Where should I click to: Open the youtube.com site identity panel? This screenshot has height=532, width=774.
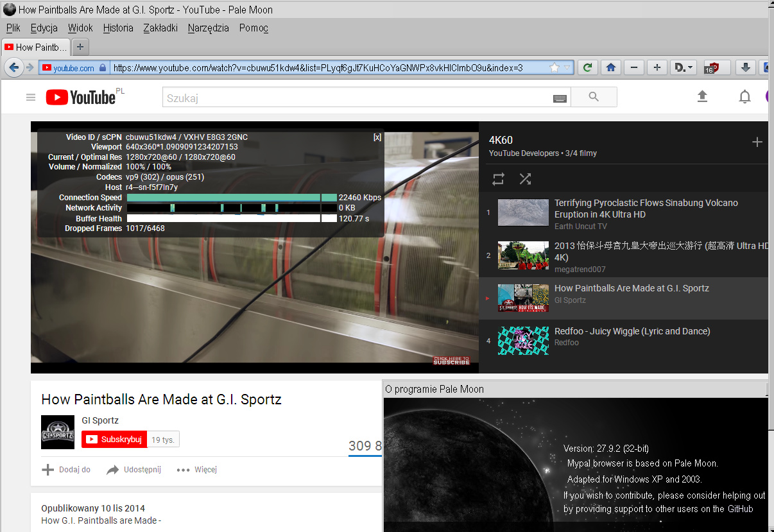point(73,68)
